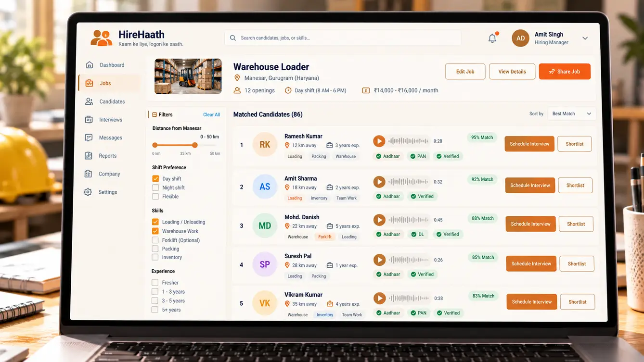This screenshot has height=362, width=644.
Task: Check the Night shift checkbox
Action: (155, 187)
